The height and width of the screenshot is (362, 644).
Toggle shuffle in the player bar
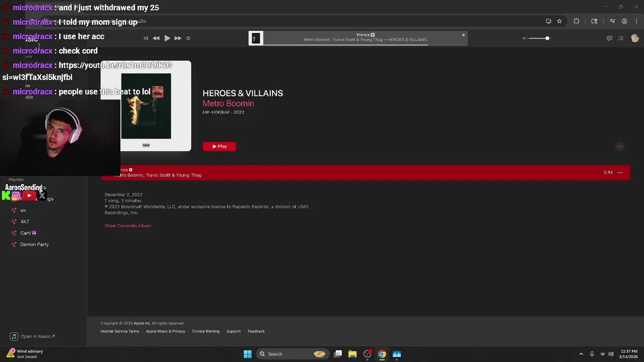coord(146,38)
